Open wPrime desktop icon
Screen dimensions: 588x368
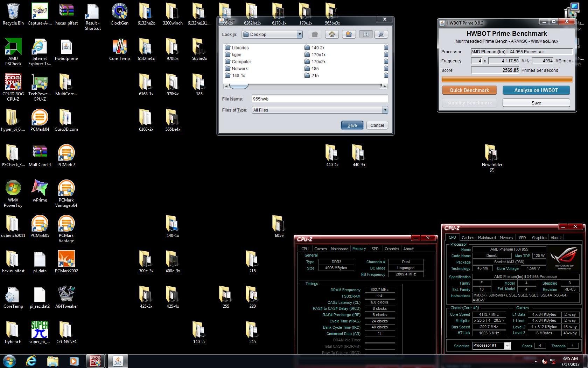tap(40, 191)
